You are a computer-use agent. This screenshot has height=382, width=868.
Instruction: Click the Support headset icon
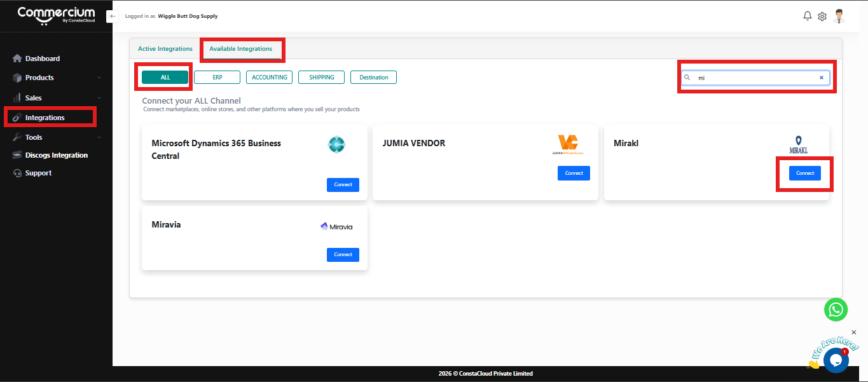coord(17,173)
